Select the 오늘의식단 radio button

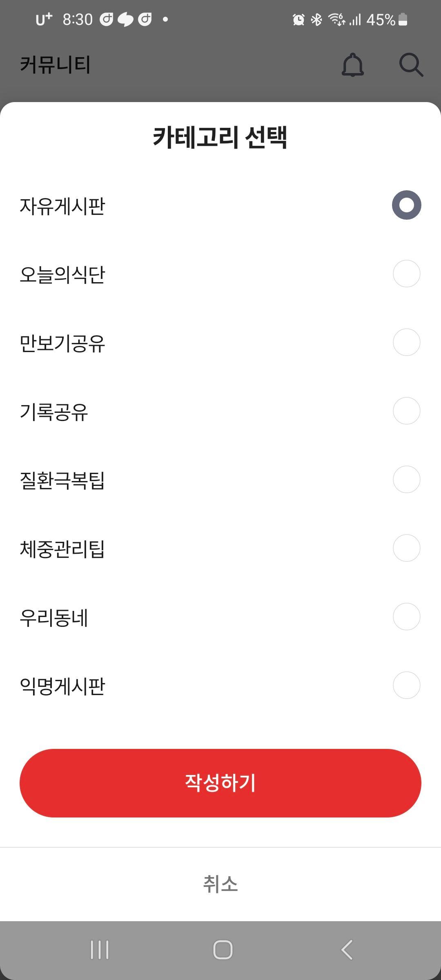(x=407, y=274)
